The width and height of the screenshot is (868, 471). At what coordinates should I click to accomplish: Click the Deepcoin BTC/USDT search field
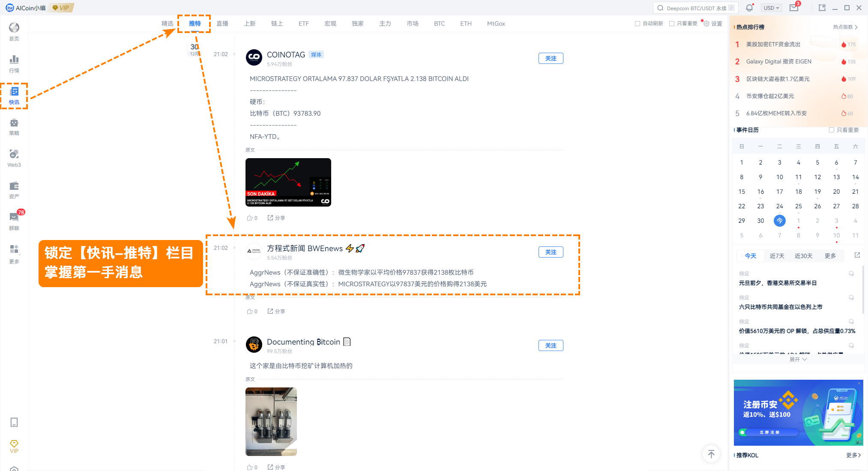(x=695, y=8)
